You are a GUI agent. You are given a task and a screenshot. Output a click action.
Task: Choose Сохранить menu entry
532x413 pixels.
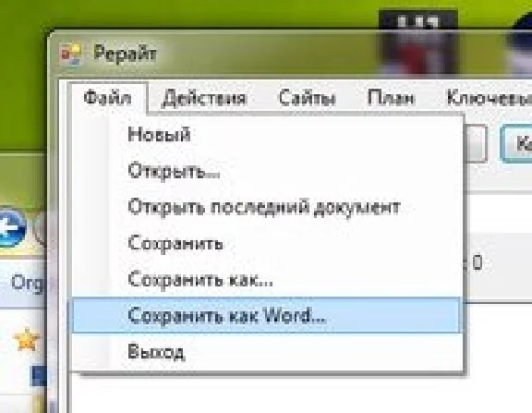[267, 243]
